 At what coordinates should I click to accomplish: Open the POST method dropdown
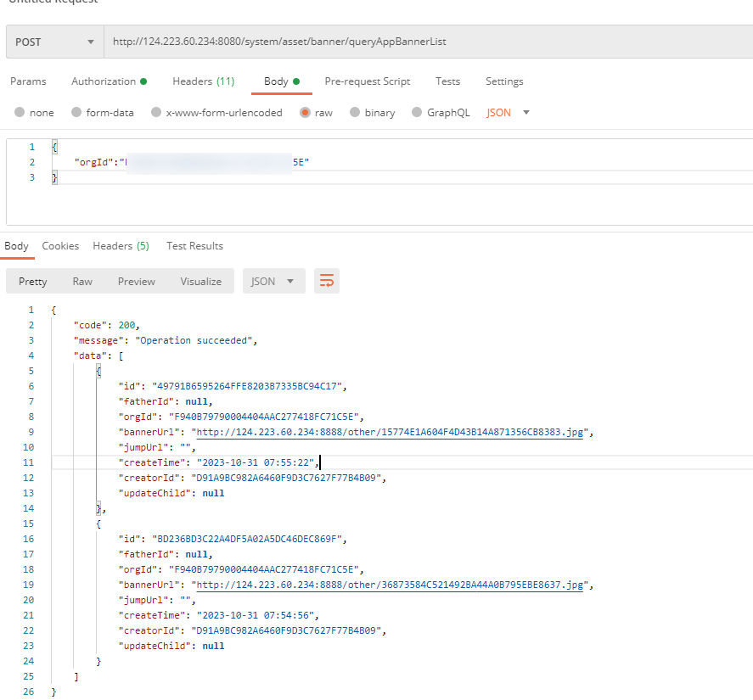coord(54,42)
